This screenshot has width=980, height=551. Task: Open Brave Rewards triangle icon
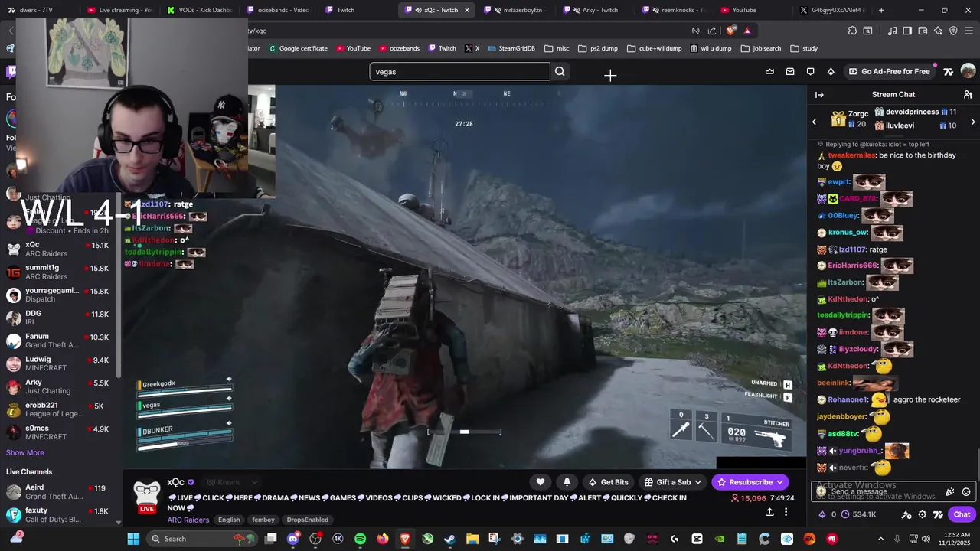(747, 31)
